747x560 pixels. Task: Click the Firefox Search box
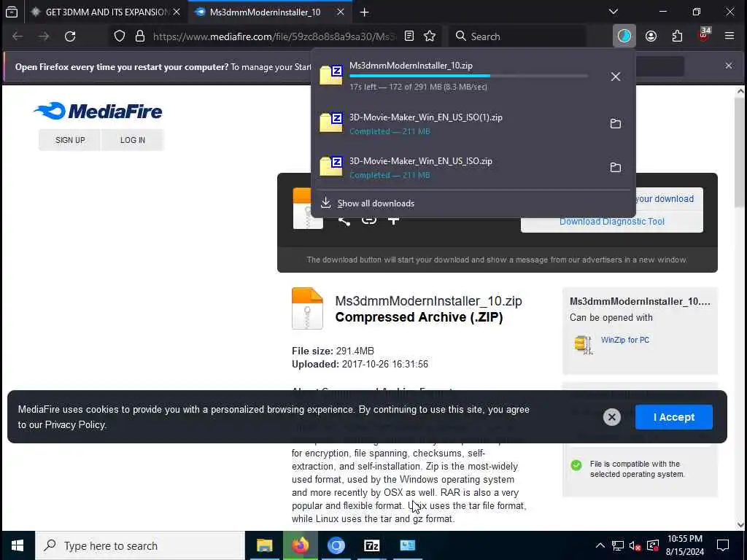(x=517, y=36)
